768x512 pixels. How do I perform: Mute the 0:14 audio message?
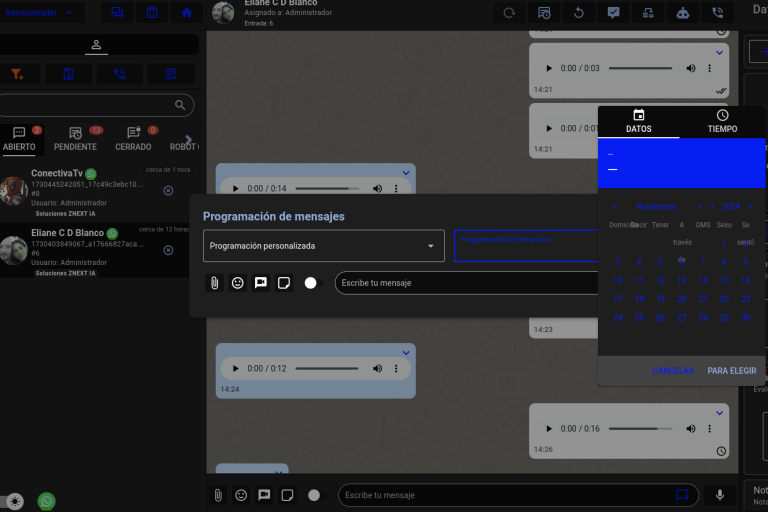click(377, 188)
